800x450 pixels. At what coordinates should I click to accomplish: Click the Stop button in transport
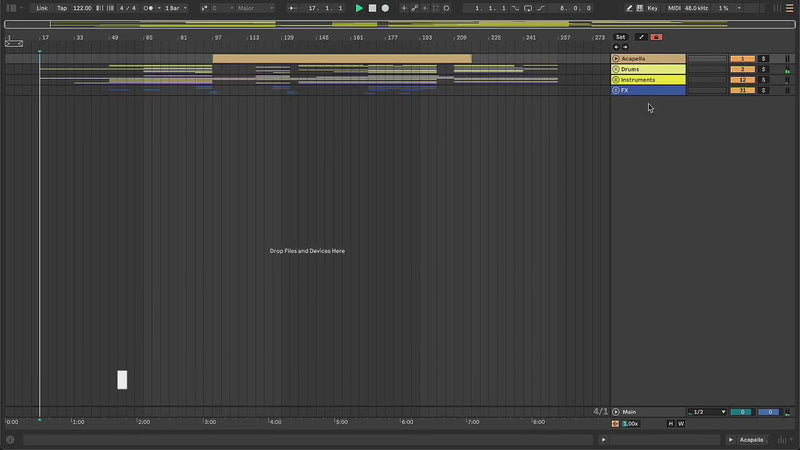click(x=372, y=8)
